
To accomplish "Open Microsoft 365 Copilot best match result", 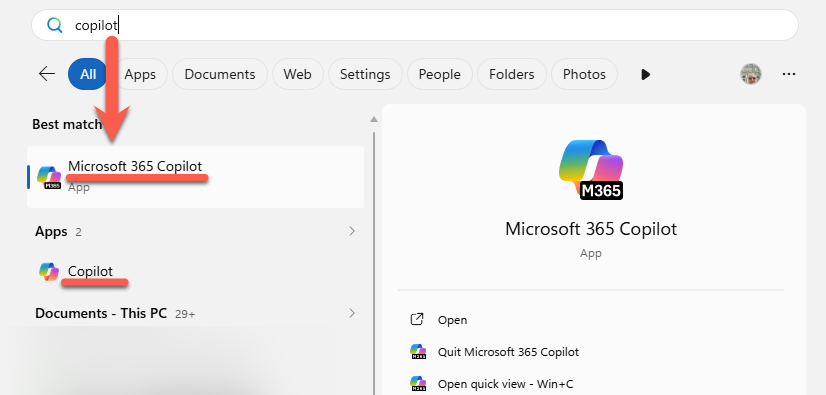I will coord(195,176).
